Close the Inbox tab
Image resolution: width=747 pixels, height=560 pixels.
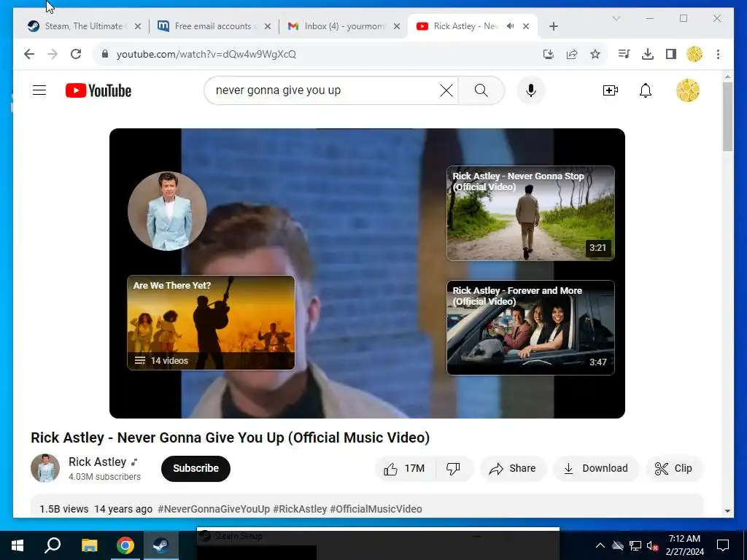[x=396, y=26]
